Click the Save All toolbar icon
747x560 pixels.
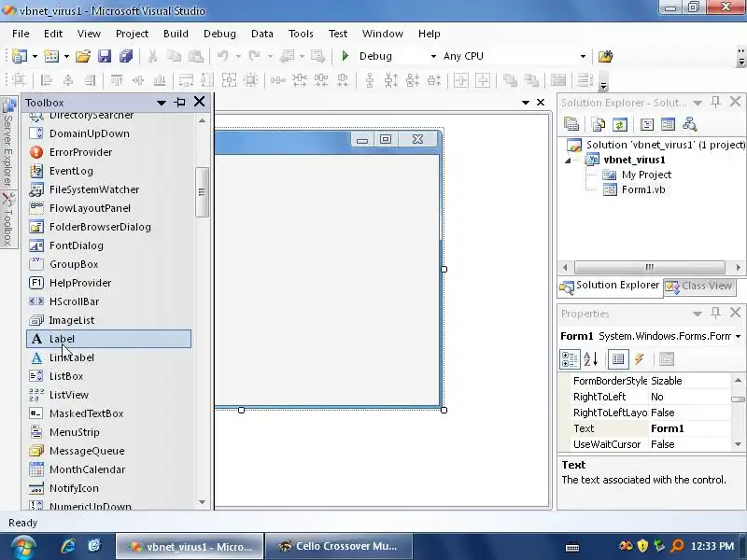coord(126,56)
